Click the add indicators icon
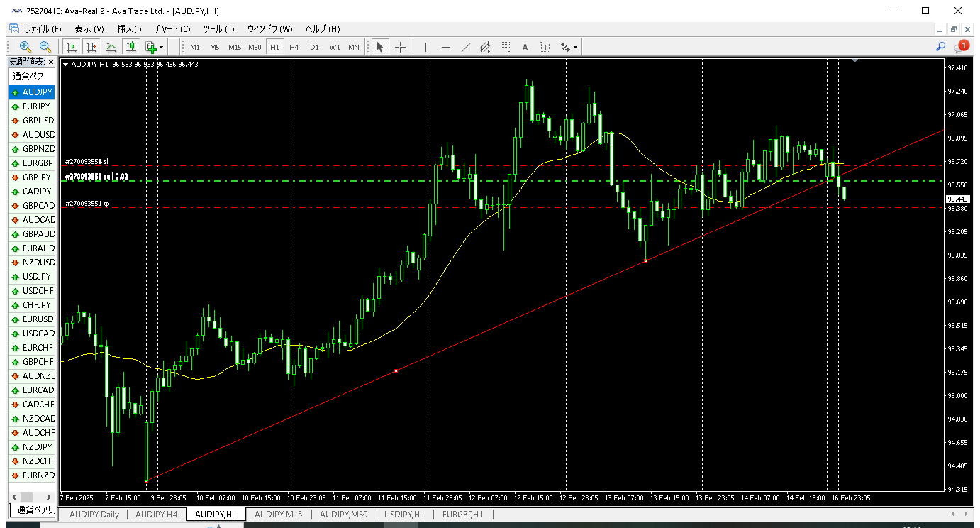 pyautogui.click(x=150, y=47)
